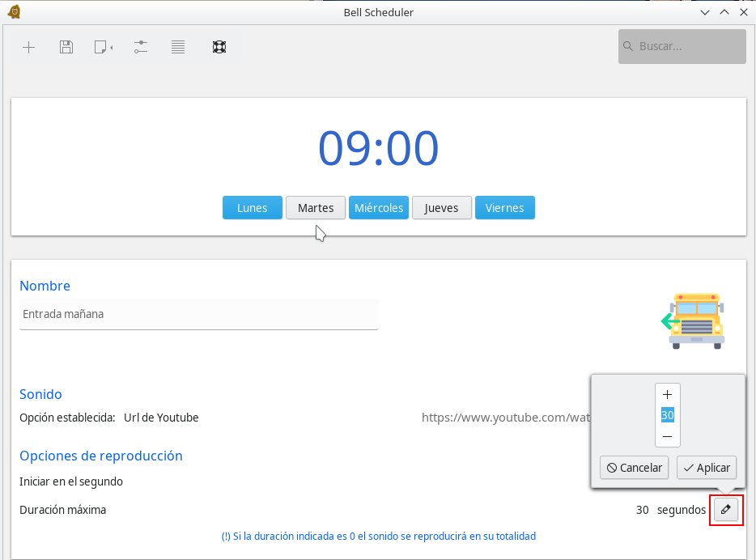Image resolution: width=756 pixels, height=560 pixels.
Task: Click 'Iniciar en el segundo' label
Action: coord(71,482)
